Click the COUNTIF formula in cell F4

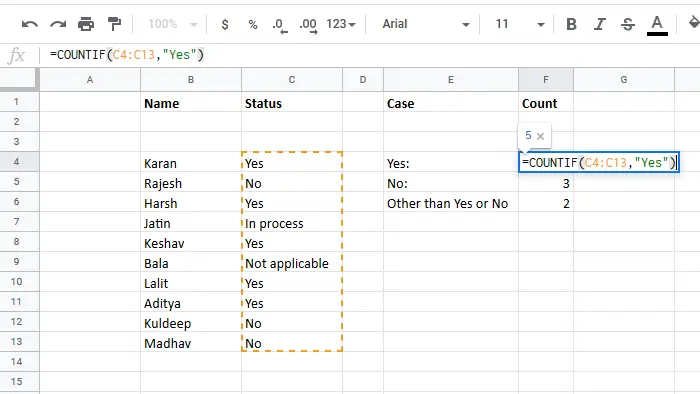tap(599, 162)
